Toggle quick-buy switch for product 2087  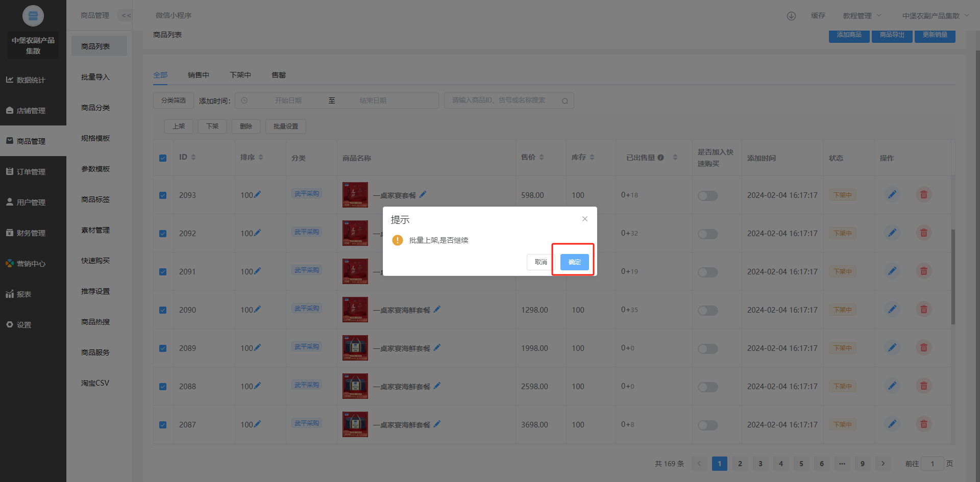coord(707,425)
